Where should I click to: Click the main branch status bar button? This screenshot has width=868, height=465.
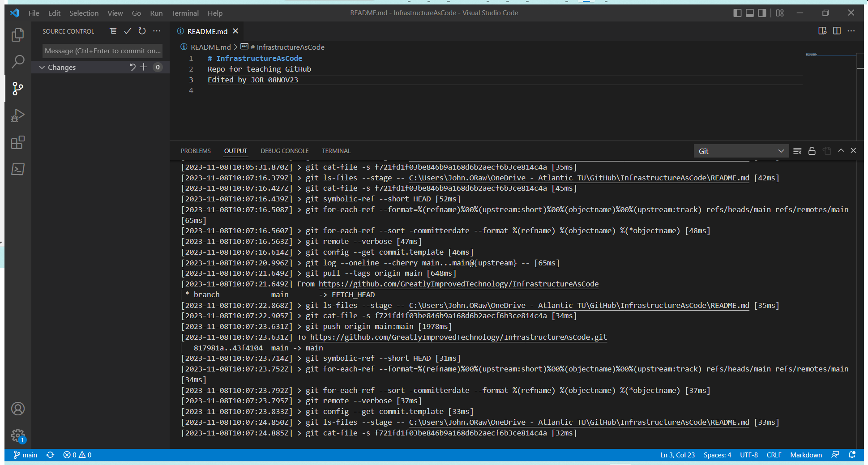(x=26, y=455)
